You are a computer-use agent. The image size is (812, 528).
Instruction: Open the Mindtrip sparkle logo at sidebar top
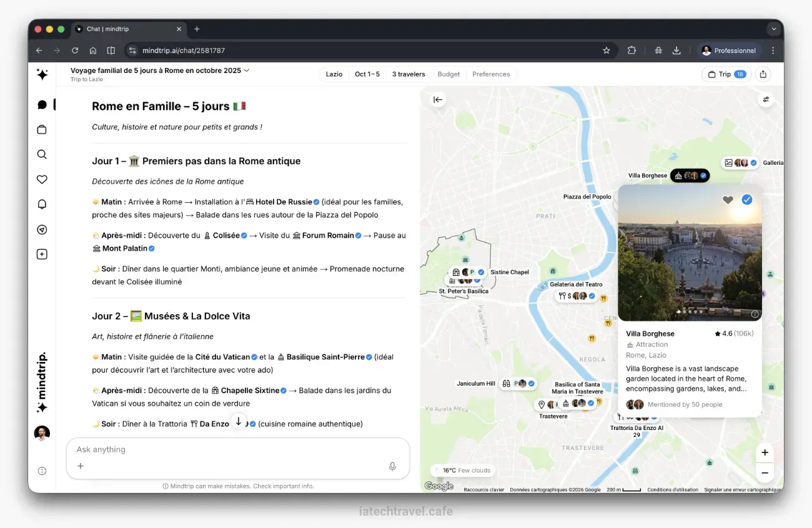tap(42, 75)
